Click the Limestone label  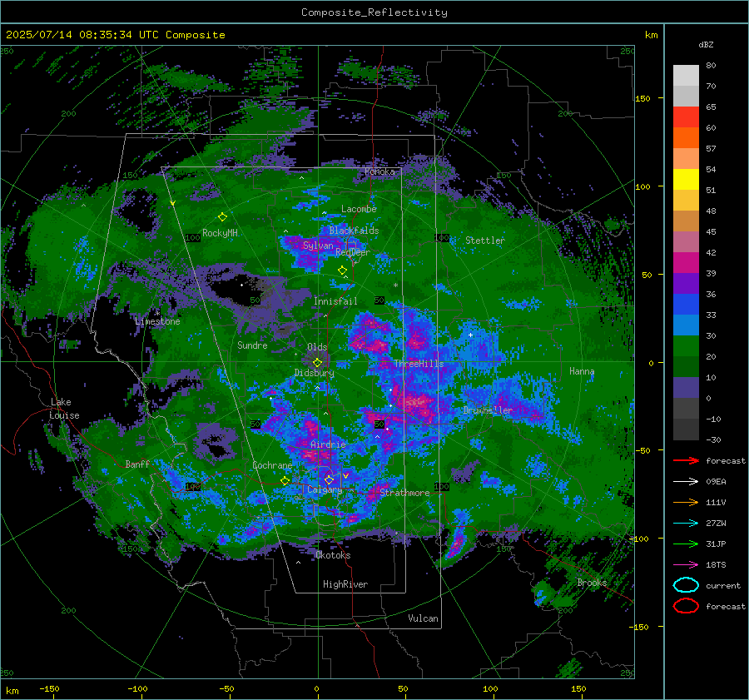(x=157, y=321)
